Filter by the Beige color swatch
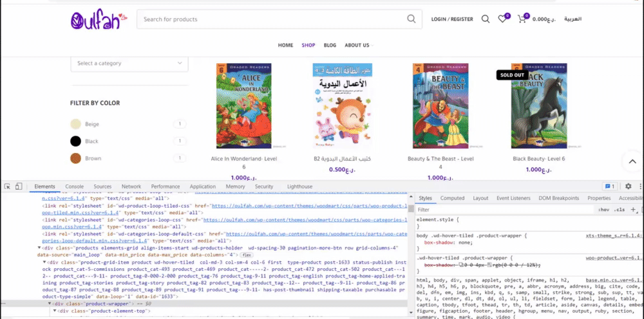 click(75, 124)
